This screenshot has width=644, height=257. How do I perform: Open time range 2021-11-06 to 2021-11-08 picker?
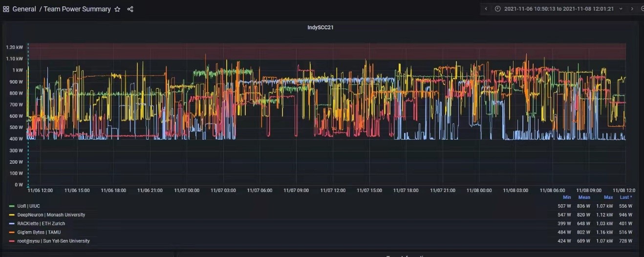click(x=558, y=9)
